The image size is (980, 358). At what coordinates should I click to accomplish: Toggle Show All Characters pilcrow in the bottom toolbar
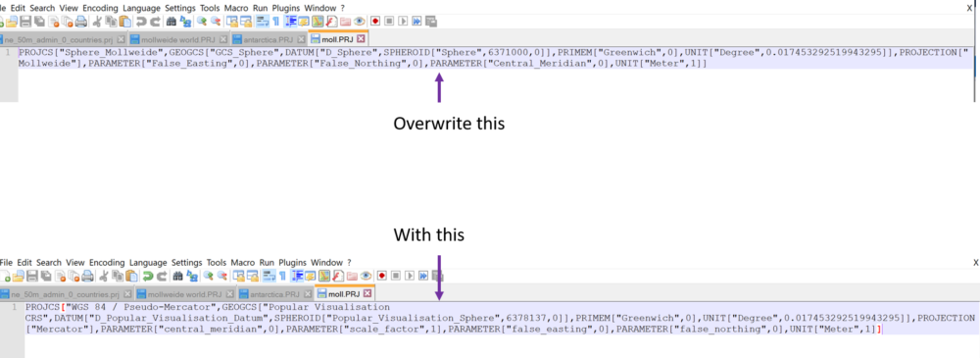282,276
